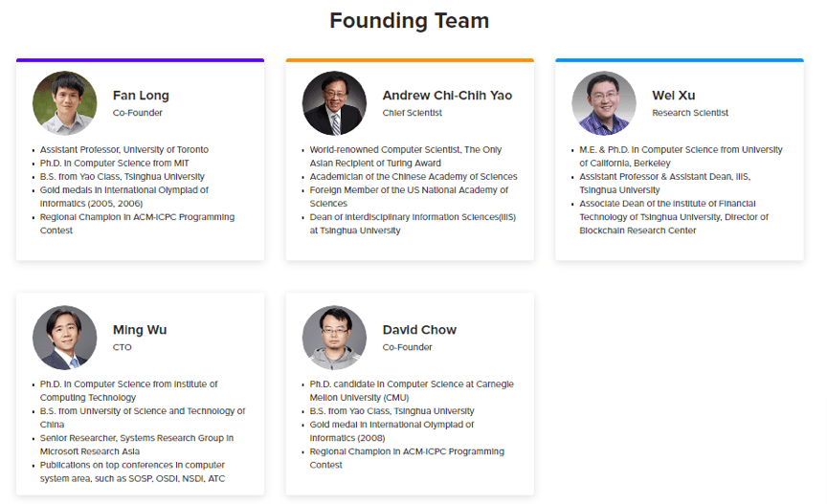Click Co-Founder label under David Chow
The width and height of the screenshot is (827, 504).
pyautogui.click(x=407, y=347)
